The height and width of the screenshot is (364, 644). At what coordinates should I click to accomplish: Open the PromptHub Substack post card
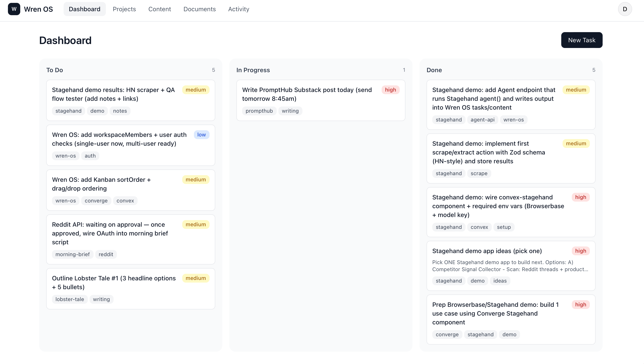click(307, 94)
